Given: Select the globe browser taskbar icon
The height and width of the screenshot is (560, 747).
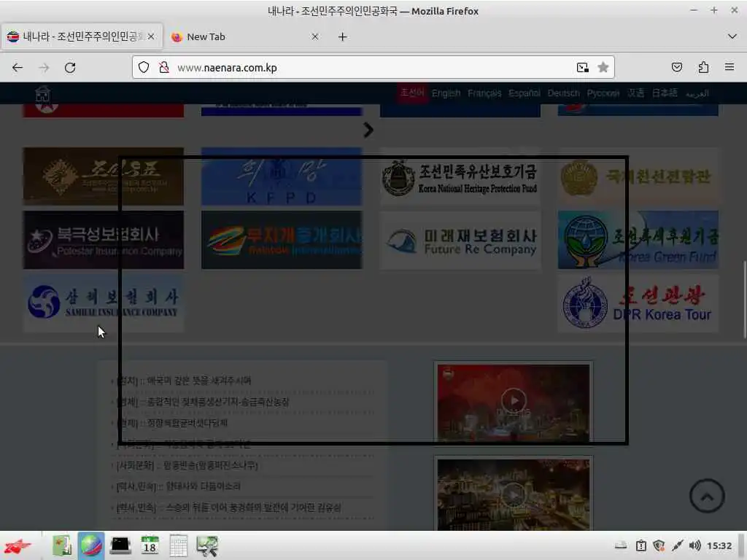Looking at the screenshot, I should (x=91, y=545).
